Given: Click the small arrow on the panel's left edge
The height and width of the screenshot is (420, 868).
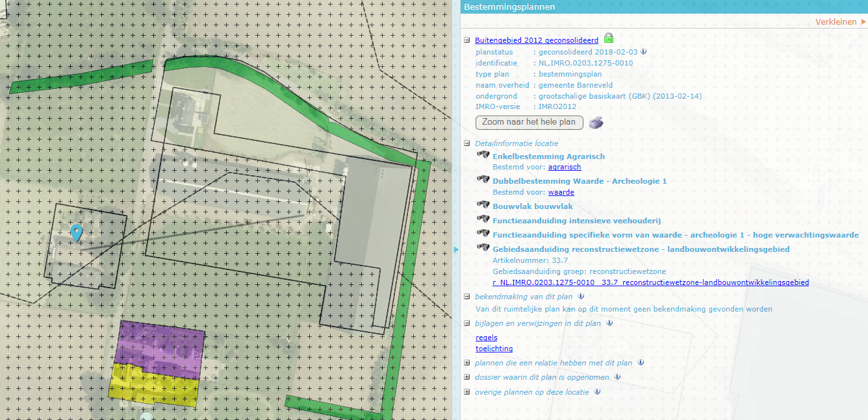Looking at the screenshot, I should (456, 249).
